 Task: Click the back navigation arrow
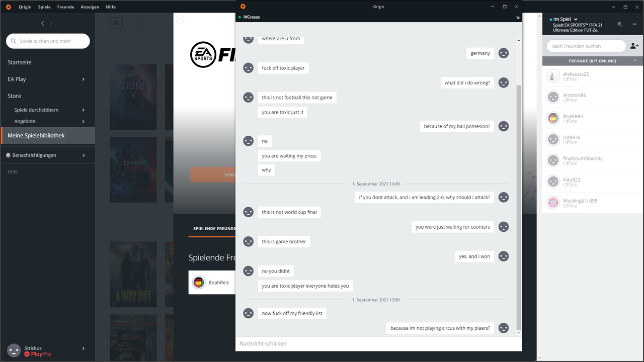pyautogui.click(x=43, y=24)
